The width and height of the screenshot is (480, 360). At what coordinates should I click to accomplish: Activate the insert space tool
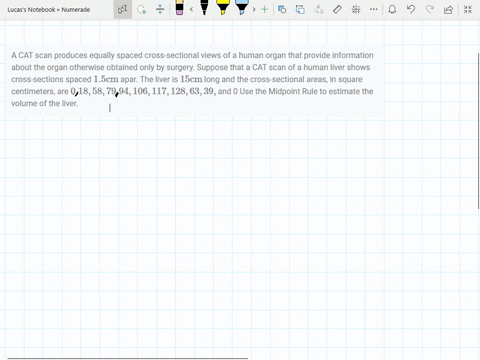click(x=160, y=9)
